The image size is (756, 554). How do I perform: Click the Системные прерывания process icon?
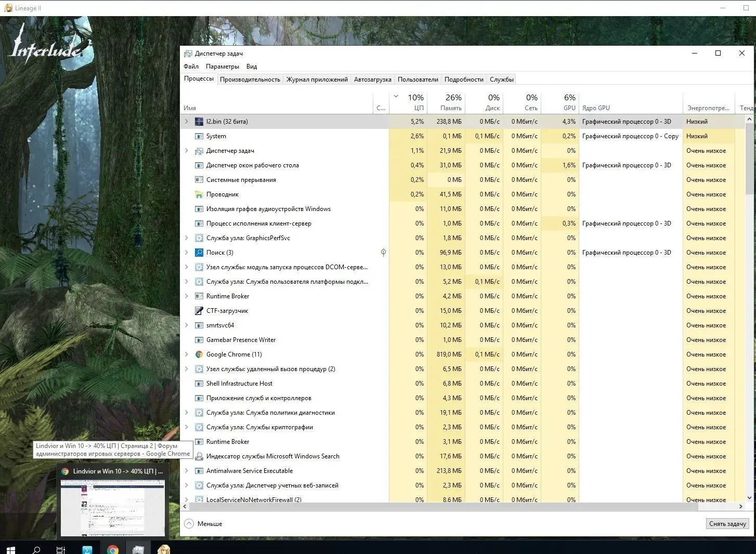(x=199, y=180)
